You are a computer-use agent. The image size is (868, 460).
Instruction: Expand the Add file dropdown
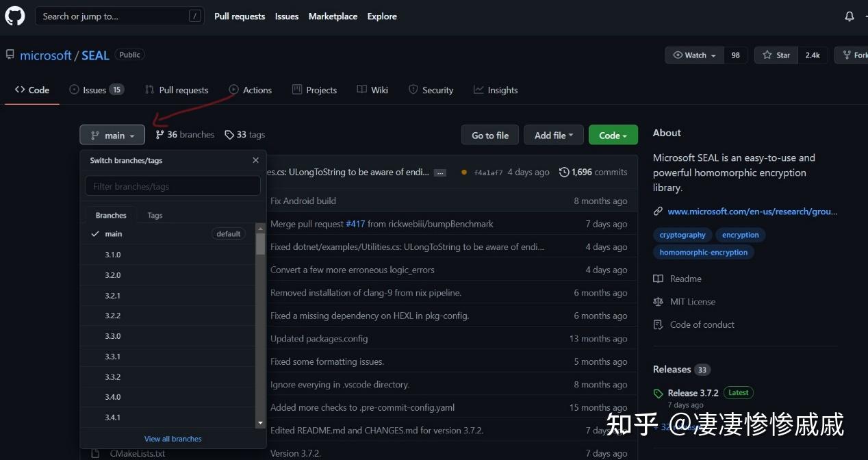pyautogui.click(x=553, y=135)
